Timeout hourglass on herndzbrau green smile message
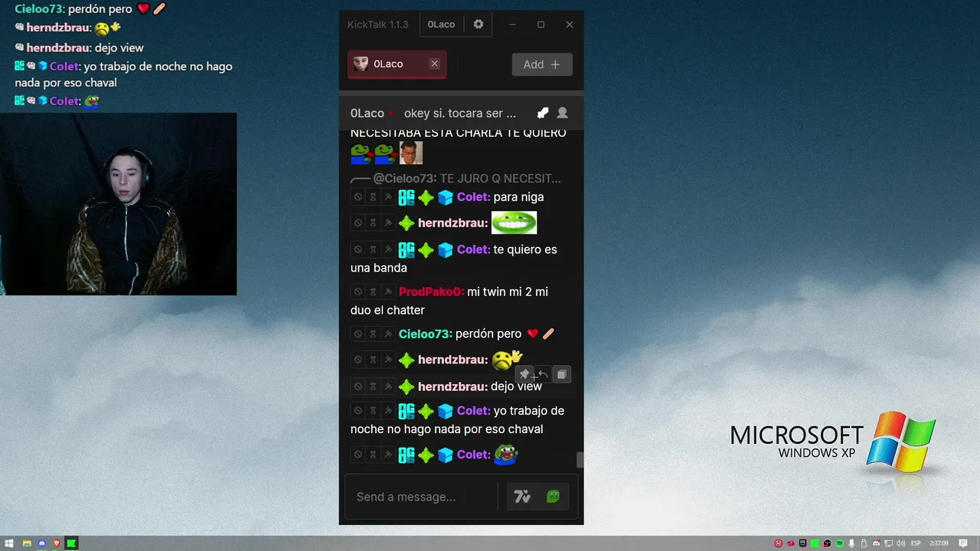 point(373,223)
